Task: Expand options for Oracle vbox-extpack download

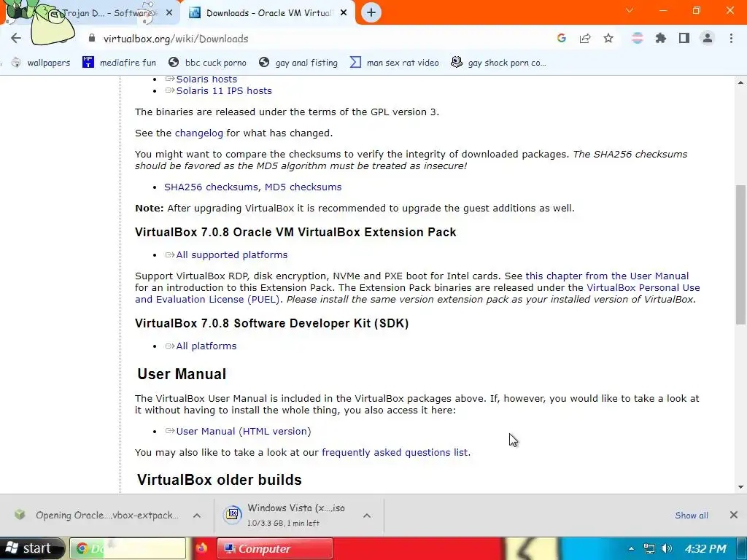Action: (x=197, y=516)
